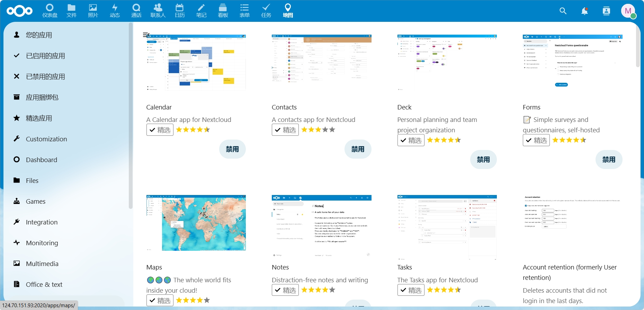Click the 精选 badge under Calendar
Image resolution: width=644 pixels, height=310 pixels.
point(160,130)
